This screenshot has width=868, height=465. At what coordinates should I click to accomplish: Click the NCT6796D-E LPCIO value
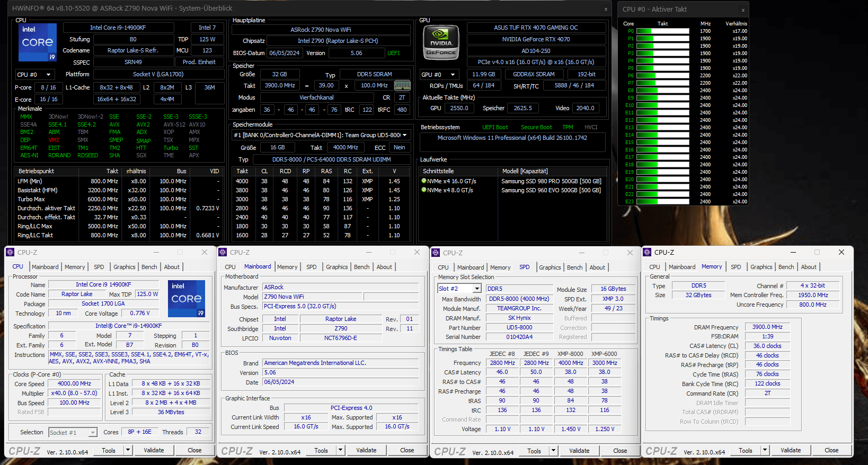pos(341,338)
